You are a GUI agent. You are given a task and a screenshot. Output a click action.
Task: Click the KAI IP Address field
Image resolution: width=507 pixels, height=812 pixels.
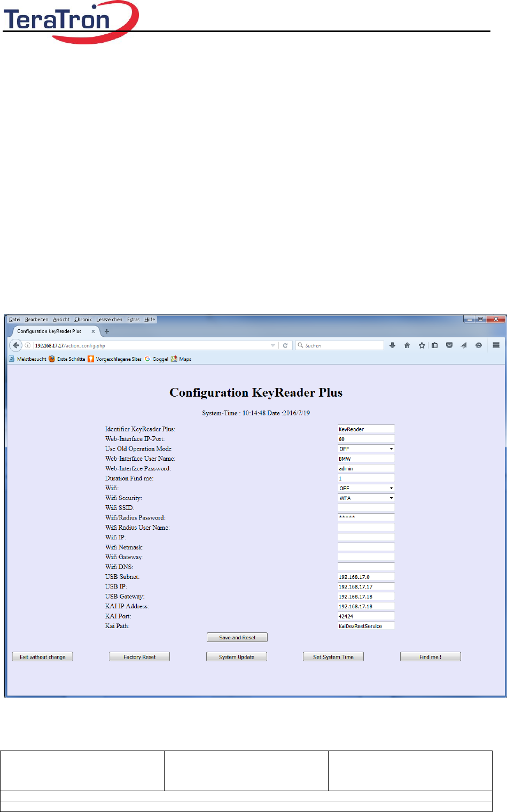tap(366, 606)
